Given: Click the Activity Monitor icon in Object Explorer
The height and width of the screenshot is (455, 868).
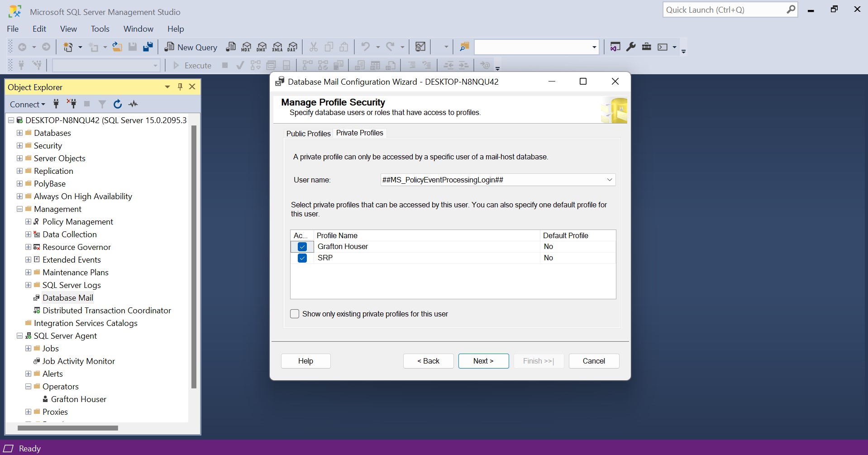Looking at the screenshot, I should point(133,104).
